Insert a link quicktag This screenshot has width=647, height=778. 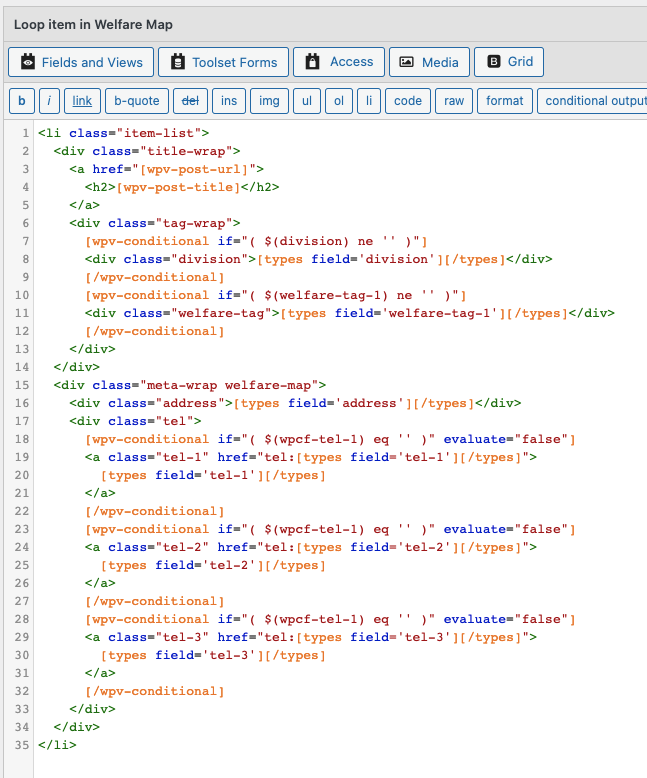tap(82, 101)
